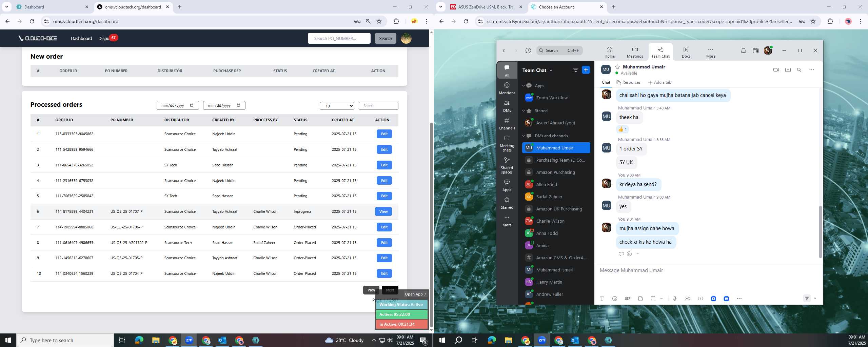The image size is (868, 347).
Task: Open Zoom Meetings tab
Action: pyautogui.click(x=635, y=52)
